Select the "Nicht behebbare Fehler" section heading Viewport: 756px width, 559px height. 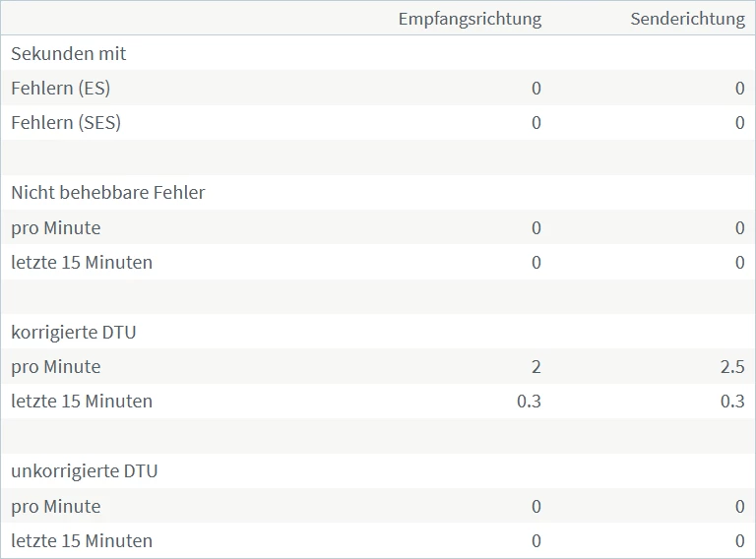(108, 193)
